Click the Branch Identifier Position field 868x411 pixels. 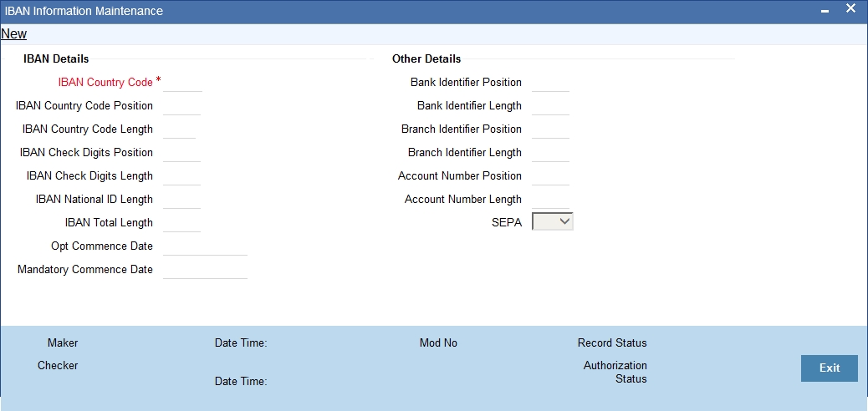click(x=550, y=129)
